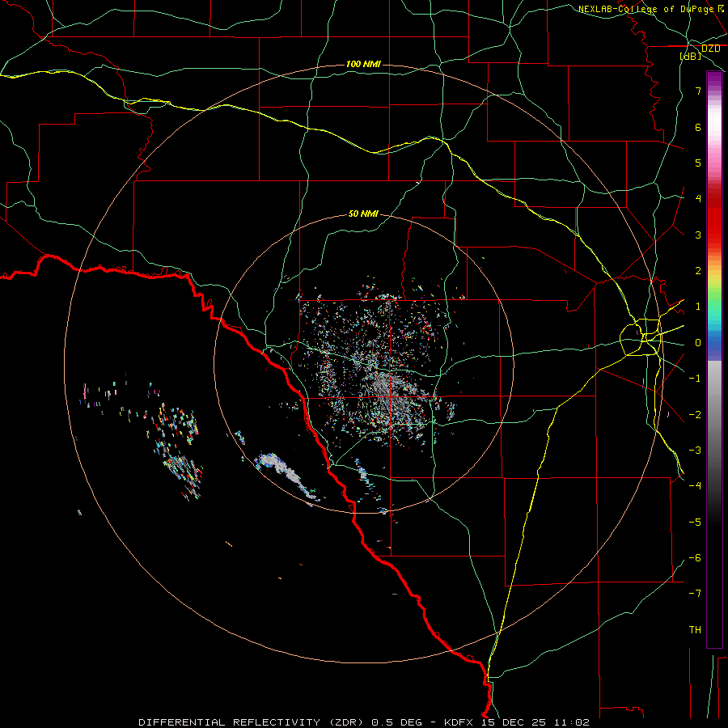
Task: Click the "100 NMI" range ring label
Action: 363,64
